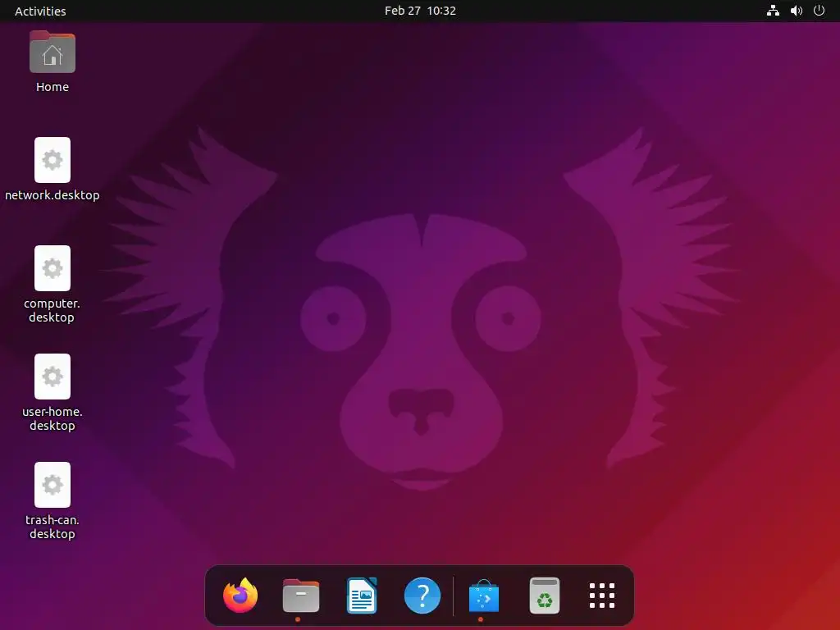
Task: Open the Help icon in the dock
Action: 422,596
